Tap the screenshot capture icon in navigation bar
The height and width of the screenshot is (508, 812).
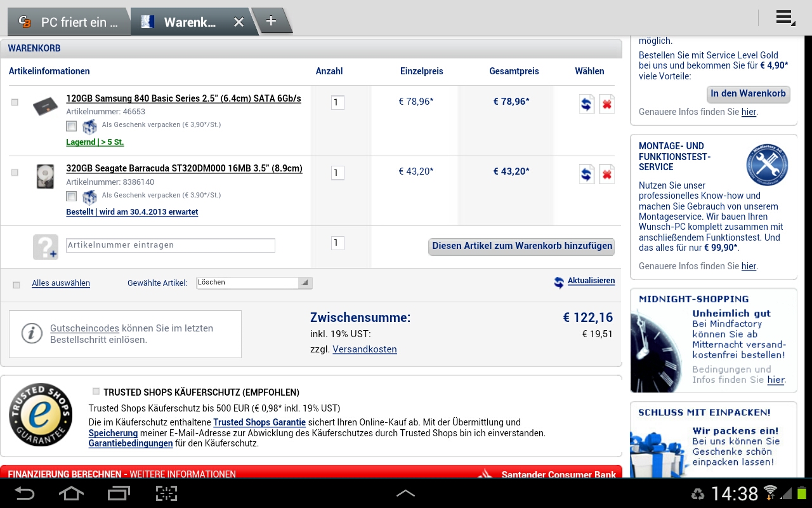tap(166, 493)
